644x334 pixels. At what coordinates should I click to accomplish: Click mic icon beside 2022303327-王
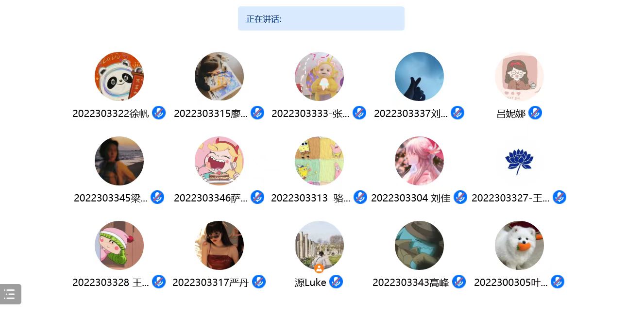click(559, 197)
